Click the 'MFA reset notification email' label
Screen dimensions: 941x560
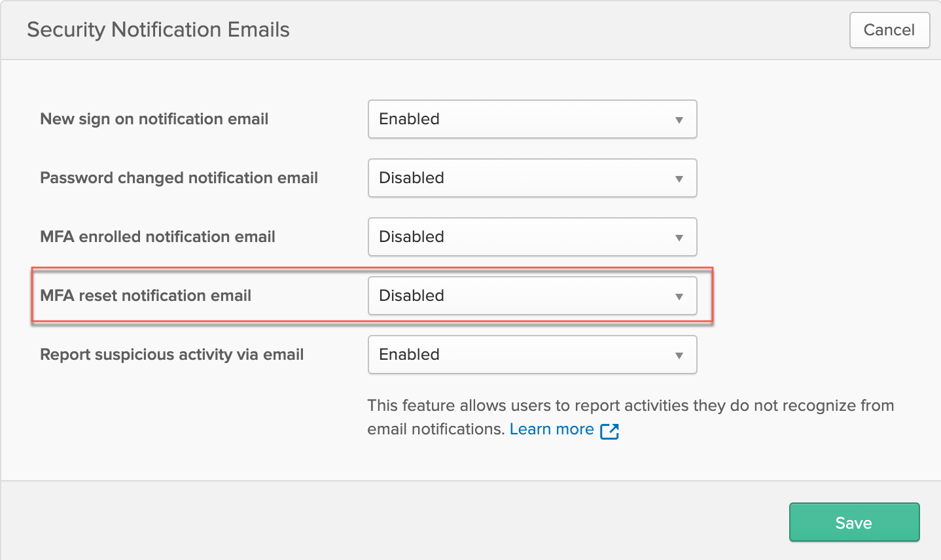point(146,296)
